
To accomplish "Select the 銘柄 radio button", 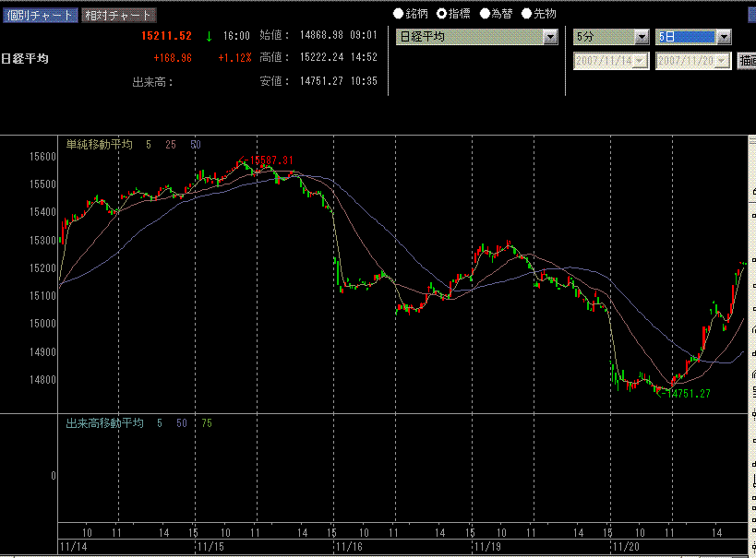I will pos(399,14).
